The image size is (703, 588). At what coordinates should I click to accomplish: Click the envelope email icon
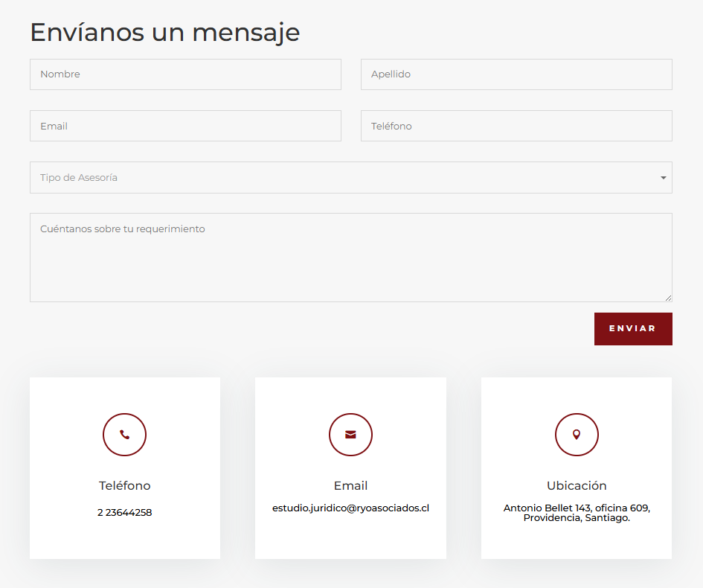pos(350,435)
